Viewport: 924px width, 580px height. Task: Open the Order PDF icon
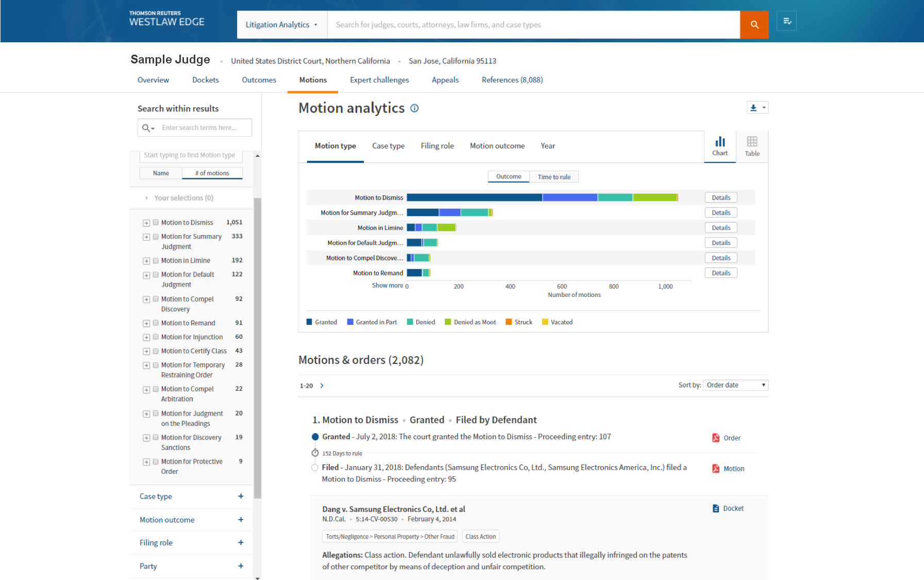[x=716, y=438]
